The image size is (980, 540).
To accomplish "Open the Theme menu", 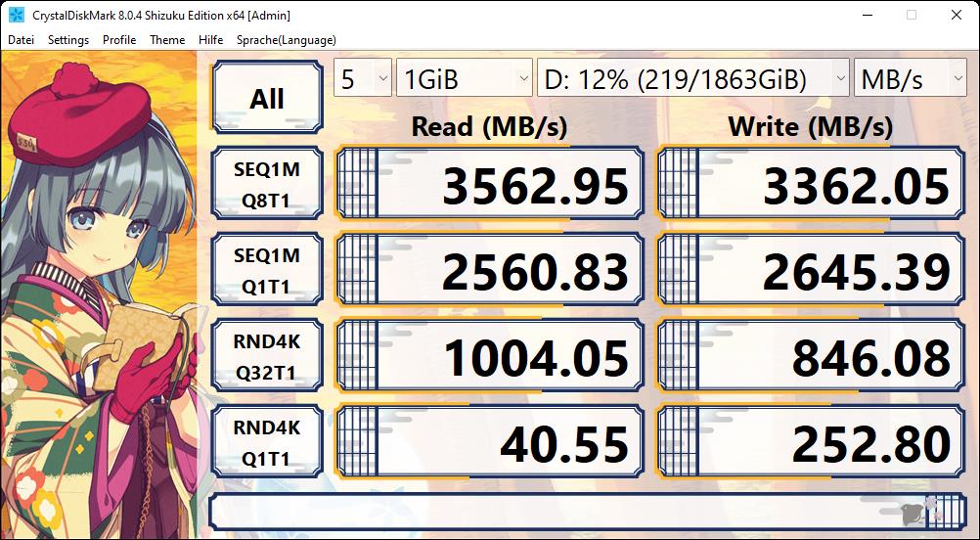I will [167, 40].
